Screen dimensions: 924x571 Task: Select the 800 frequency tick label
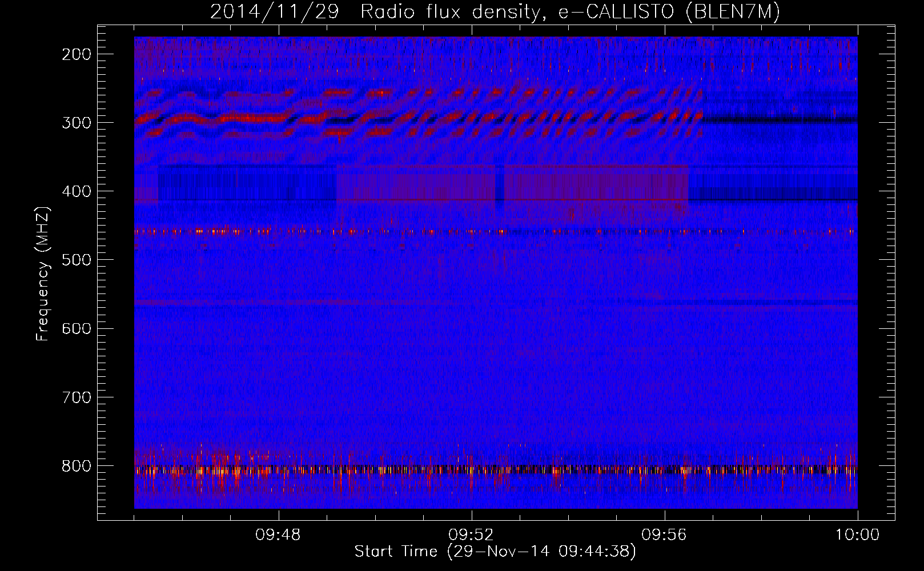click(x=76, y=466)
